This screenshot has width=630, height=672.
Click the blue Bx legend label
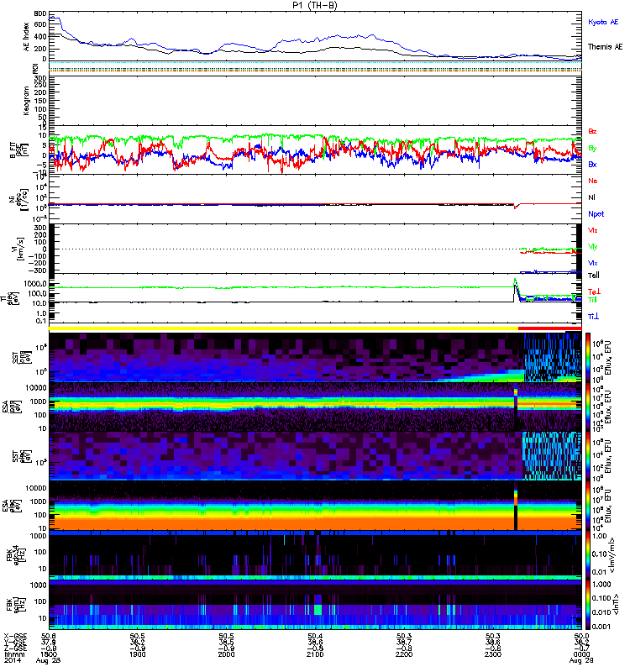[x=592, y=164]
